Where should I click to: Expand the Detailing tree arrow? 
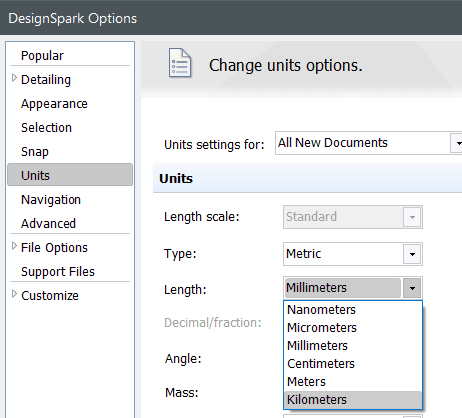pos(14,78)
